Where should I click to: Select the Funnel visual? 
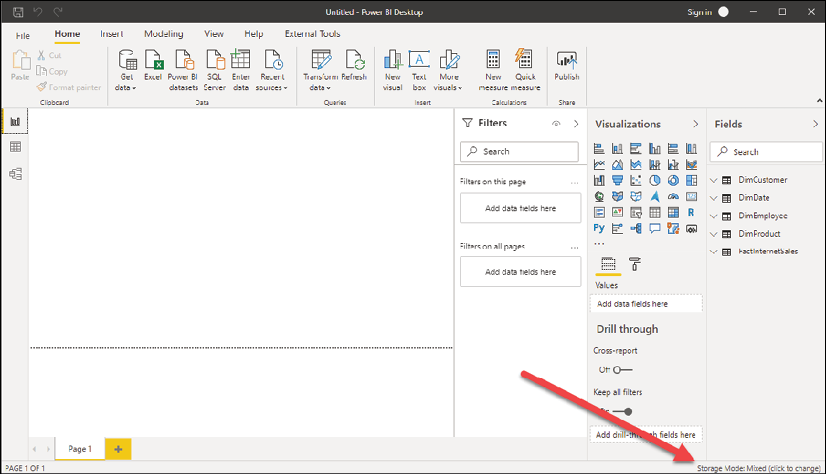click(x=617, y=181)
